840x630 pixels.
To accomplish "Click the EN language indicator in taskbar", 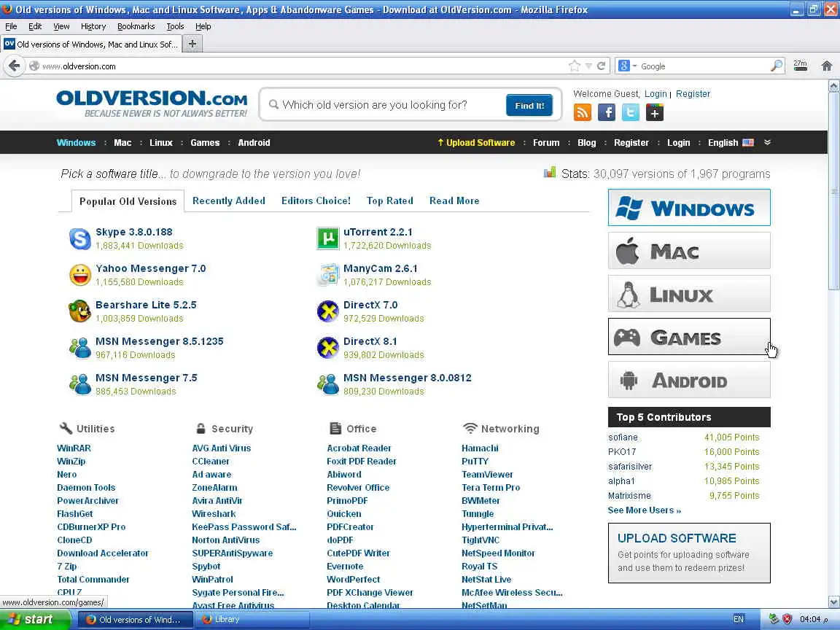I will (739, 619).
